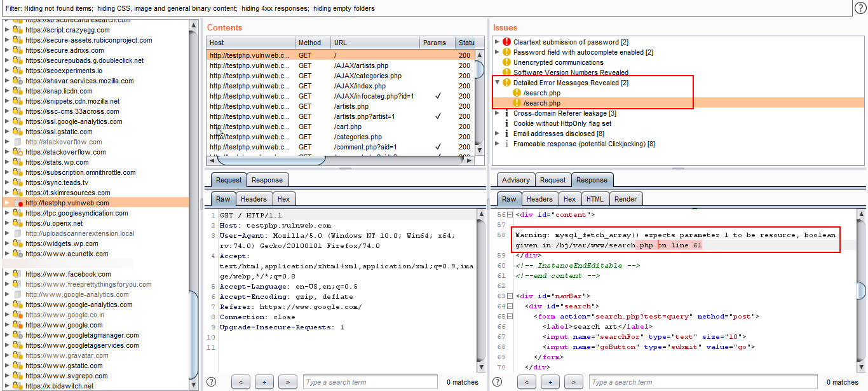
Task: Select the /AJAX/infocateg.php?id=1 row
Action: pos(341,96)
